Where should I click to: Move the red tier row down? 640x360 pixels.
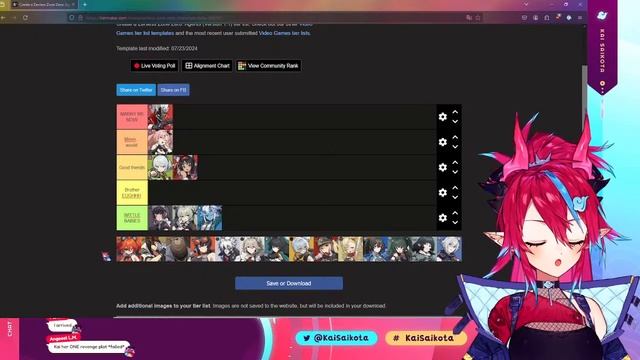pos(455,122)
